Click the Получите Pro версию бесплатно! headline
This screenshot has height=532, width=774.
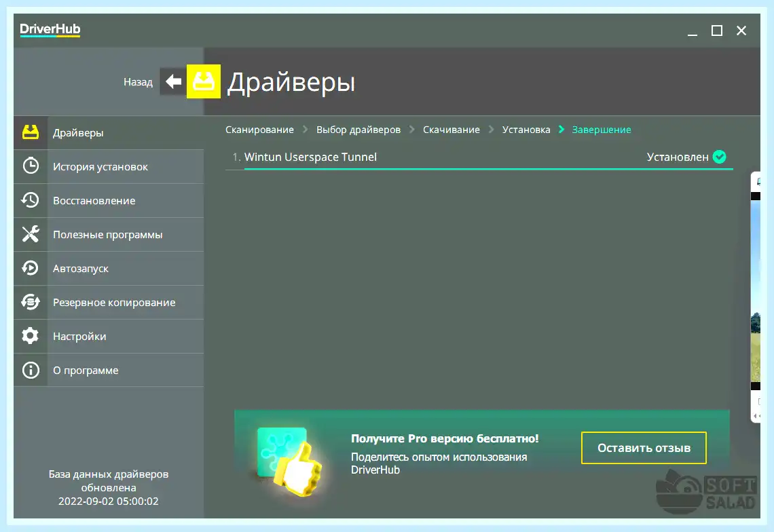[x=445, y=438]
